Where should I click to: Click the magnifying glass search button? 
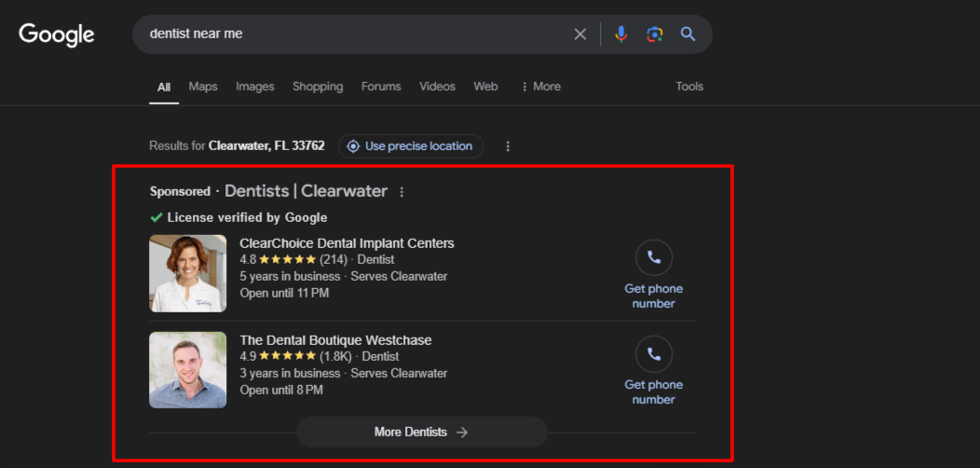pyautogui.click(x=688, y=34)
